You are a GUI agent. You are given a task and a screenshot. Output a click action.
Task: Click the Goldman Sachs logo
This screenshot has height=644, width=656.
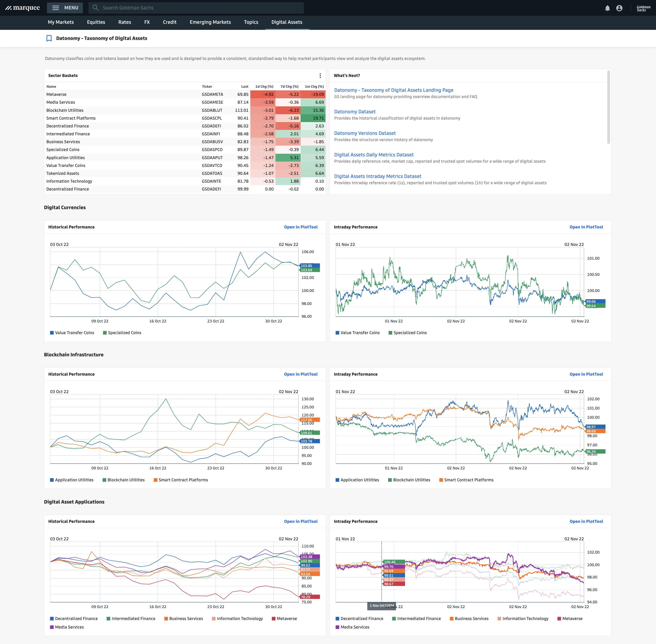[x=643, y=8]
